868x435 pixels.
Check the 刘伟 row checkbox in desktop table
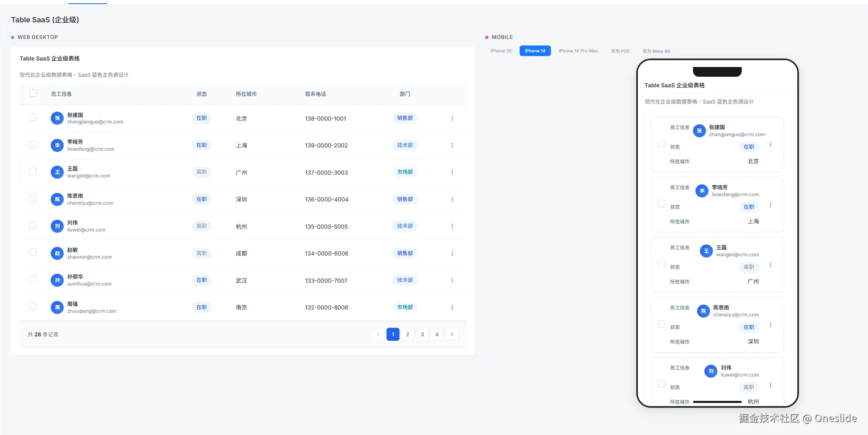click(33, 225)
